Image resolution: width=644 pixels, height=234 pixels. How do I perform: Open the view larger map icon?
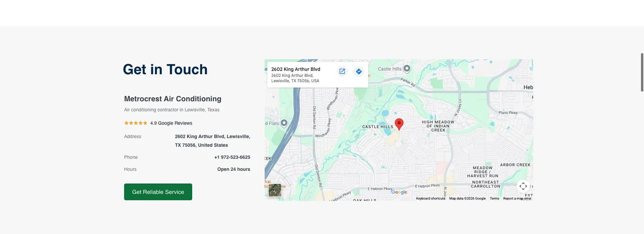342,71
